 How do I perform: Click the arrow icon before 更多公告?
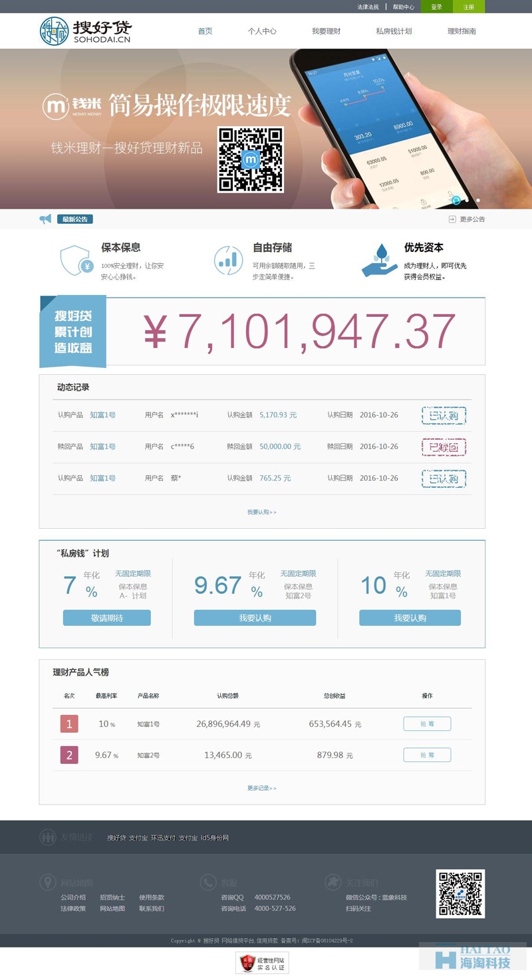(452, 219)
